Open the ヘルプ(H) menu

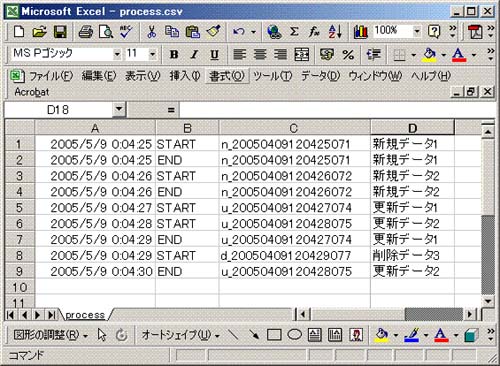click(431, 76)
